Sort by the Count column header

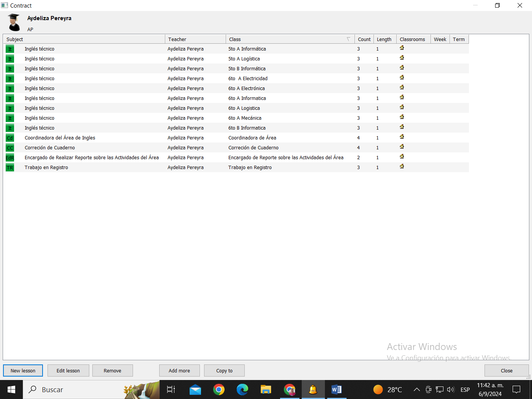(x=364, y=39)
